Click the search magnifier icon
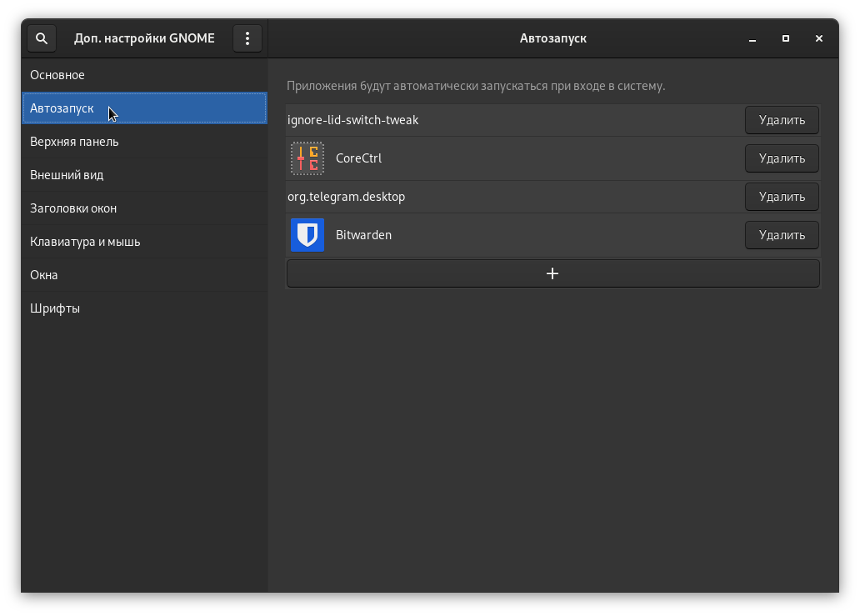Image resolution: width=860 pixels, height=616 pixels. pos(42,38)
